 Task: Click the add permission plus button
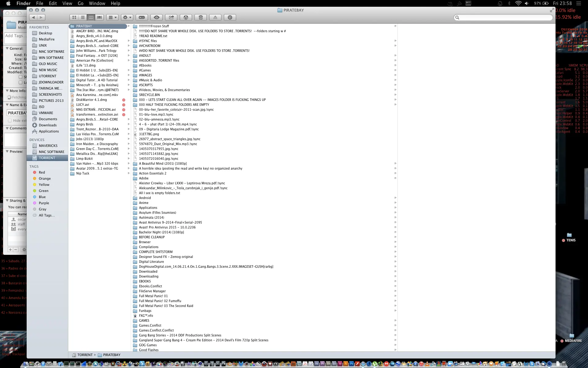click(10, 250)
